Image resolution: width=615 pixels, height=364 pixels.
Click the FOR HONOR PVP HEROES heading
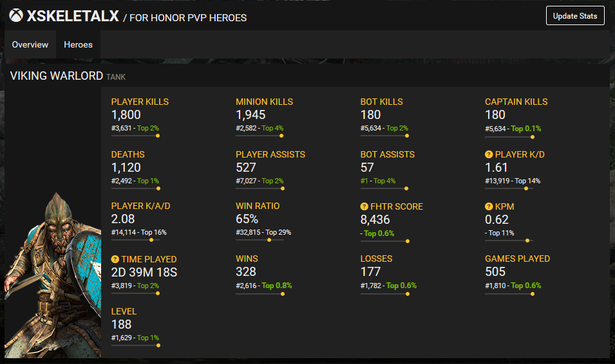click(188, 18)
